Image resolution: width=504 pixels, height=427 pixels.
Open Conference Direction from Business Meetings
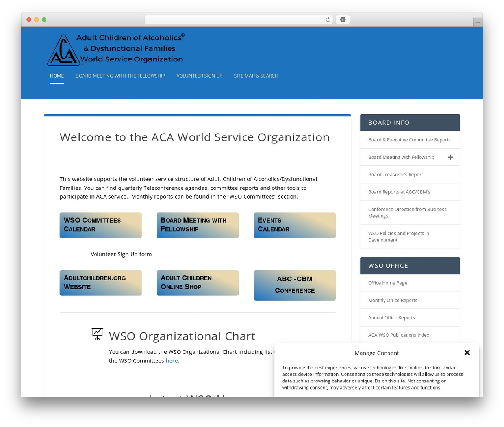tap(407, 213)
